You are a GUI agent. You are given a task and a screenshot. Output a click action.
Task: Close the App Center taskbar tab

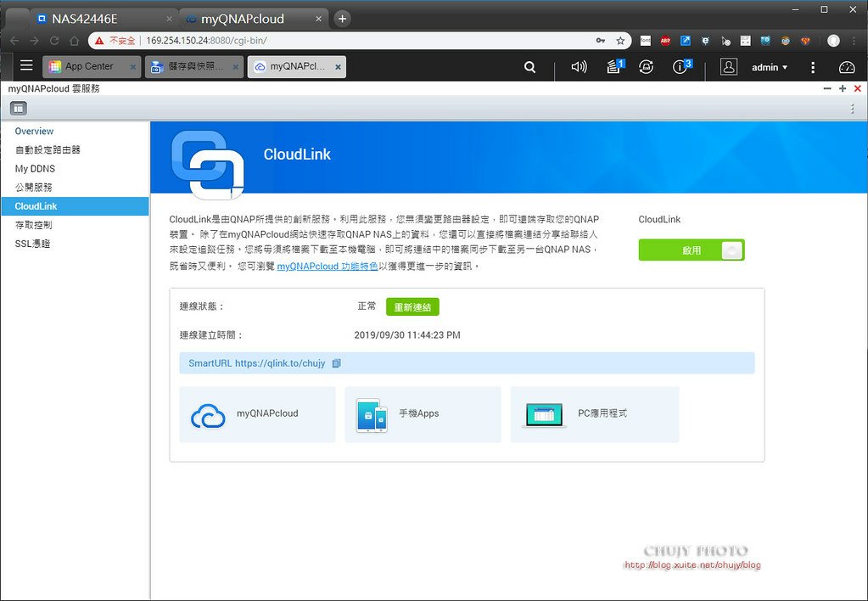tap(133, 67)
